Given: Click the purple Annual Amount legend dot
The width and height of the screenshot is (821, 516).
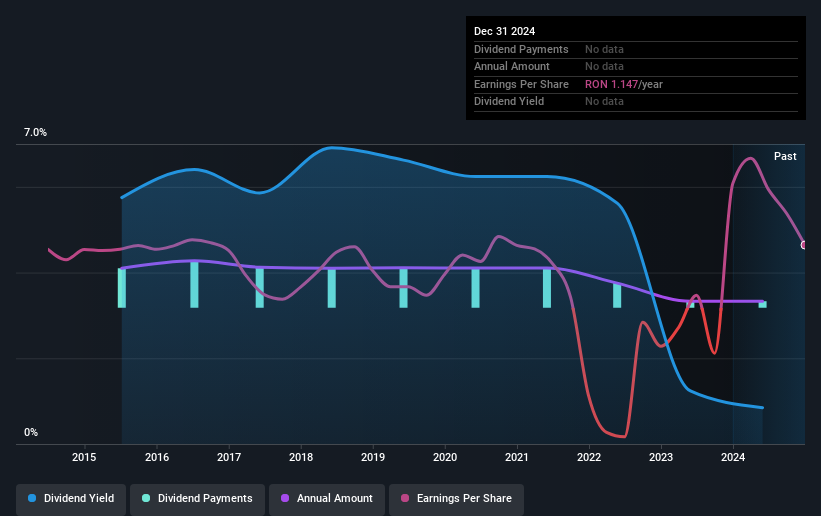Looking at the screenshot, I should point(285,498).
